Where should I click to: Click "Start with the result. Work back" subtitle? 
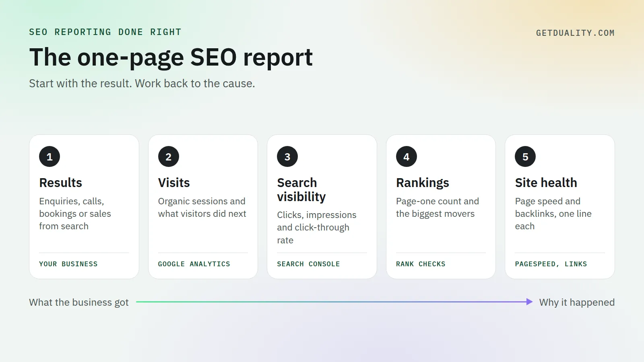[142, 84]
